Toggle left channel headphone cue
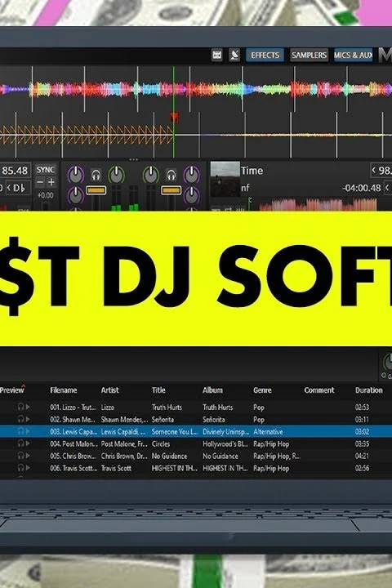 pos(96,175)
